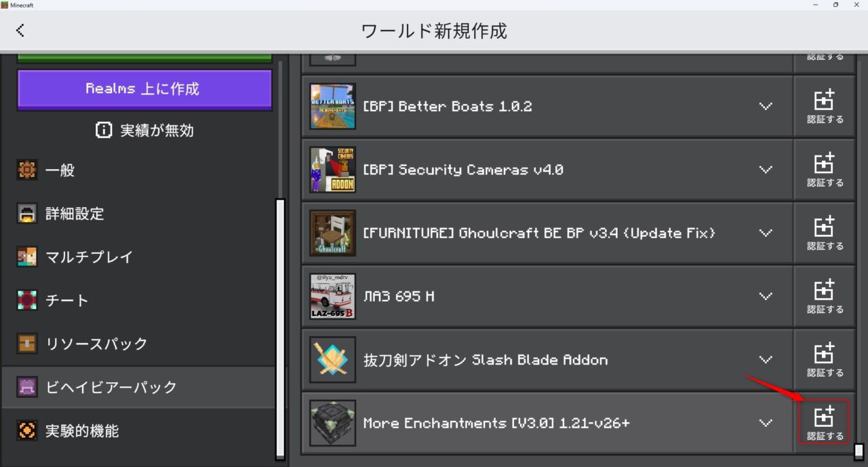Click the リソースパック chest icon
This screenshot has height=467, width=868.
[27, 343]
